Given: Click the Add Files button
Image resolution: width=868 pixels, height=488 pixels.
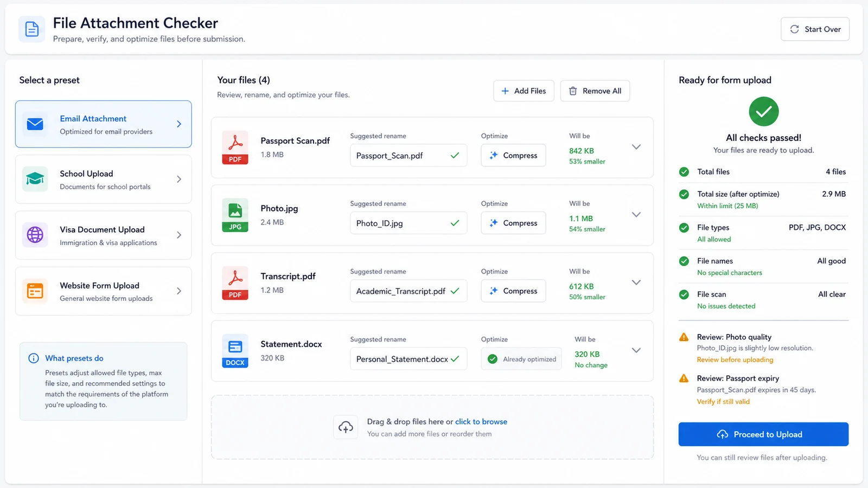Looking at the screenshot, I should 524,91.
